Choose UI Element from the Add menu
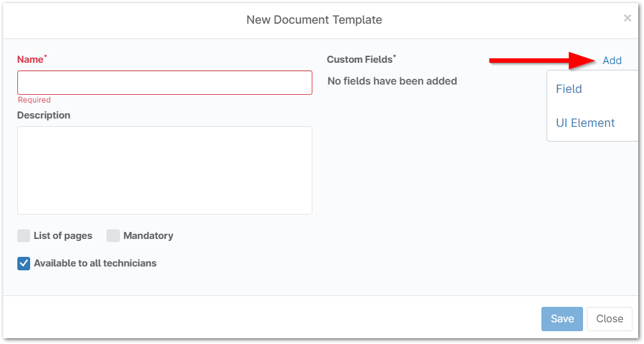 click(x=585, y=123)
